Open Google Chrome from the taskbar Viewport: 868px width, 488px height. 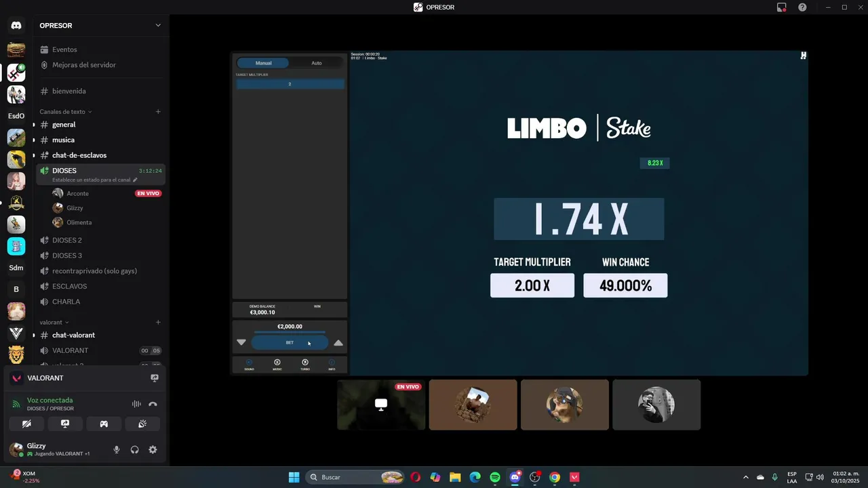click(555, 477)
